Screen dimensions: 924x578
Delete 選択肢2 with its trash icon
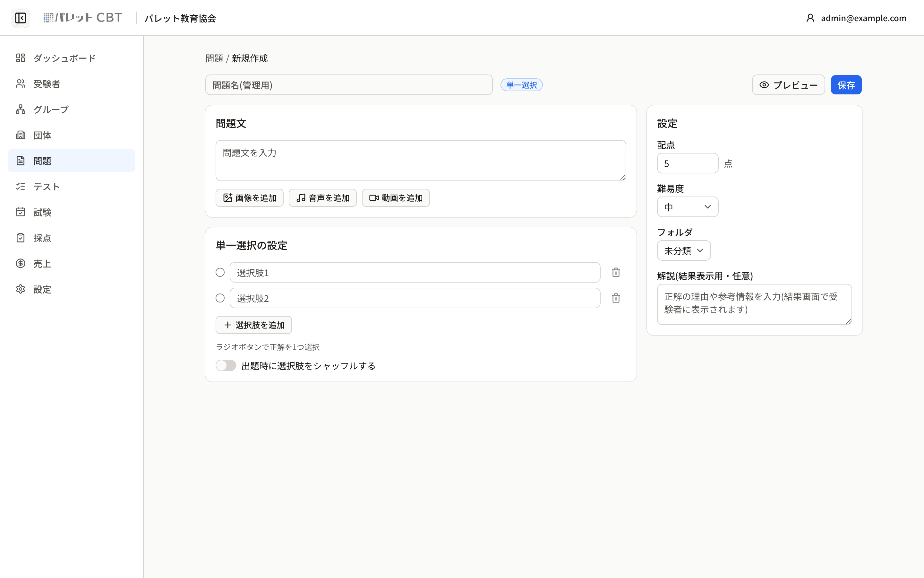(x=616, y=298)
